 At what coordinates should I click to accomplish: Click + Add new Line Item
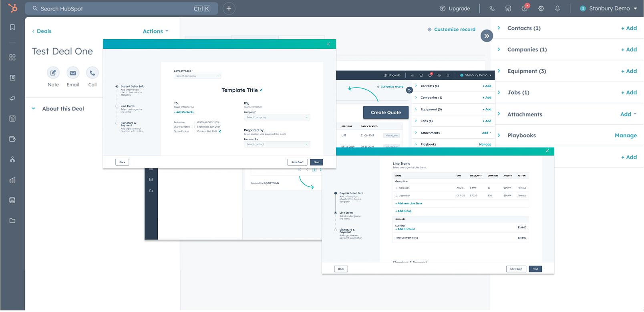[x=409, y=204]
